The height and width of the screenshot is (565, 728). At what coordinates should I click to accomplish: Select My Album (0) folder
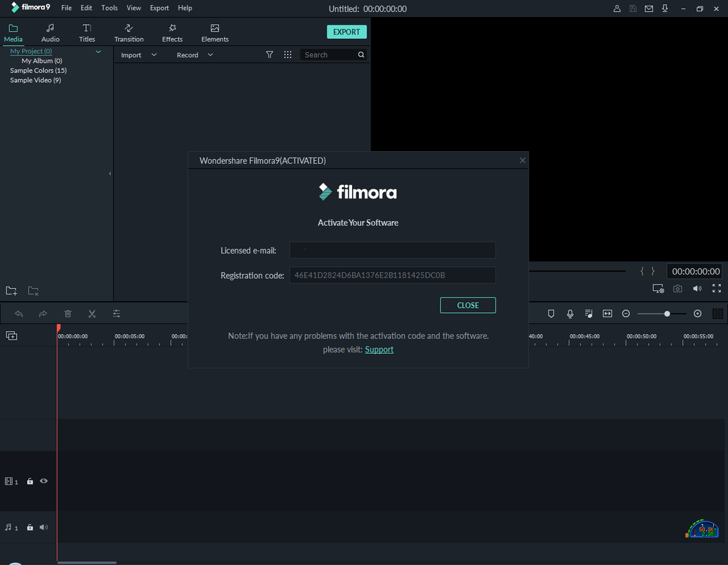(x=42, y=61)
